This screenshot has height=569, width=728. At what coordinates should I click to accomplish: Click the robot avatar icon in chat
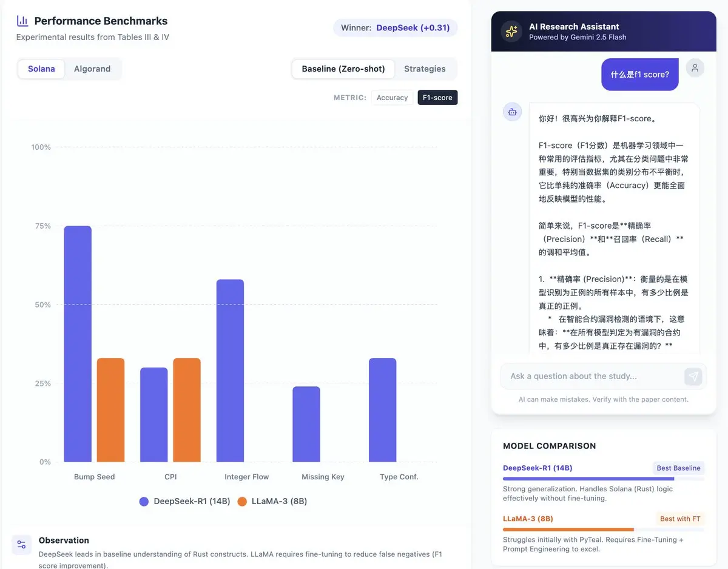(513, 112)
